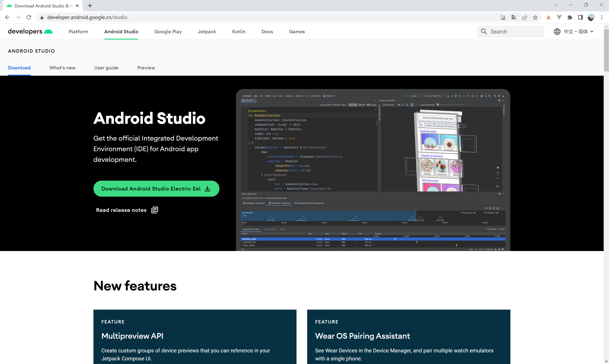
Task: Click the New features heading
Action: (135, 286)
